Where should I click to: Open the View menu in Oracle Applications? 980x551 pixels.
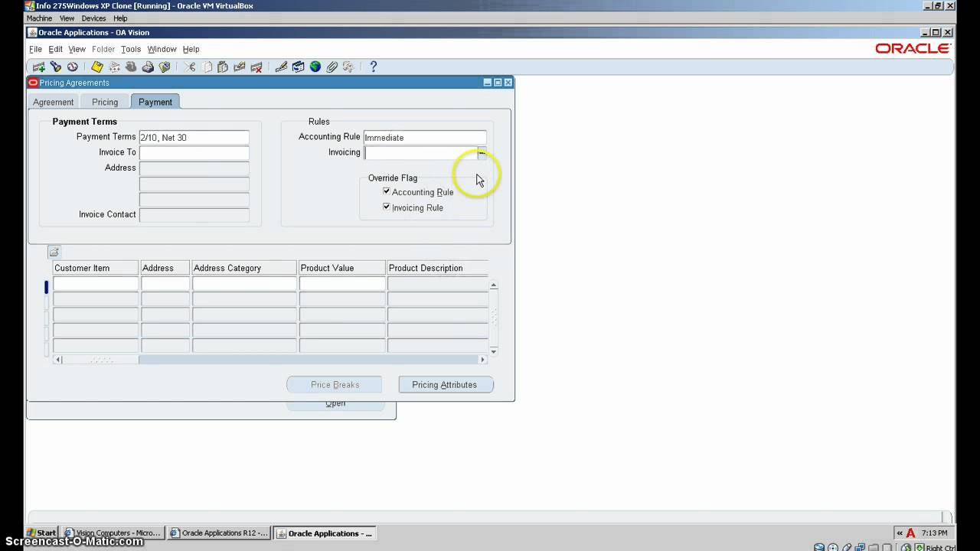click(x=77, y=49)
